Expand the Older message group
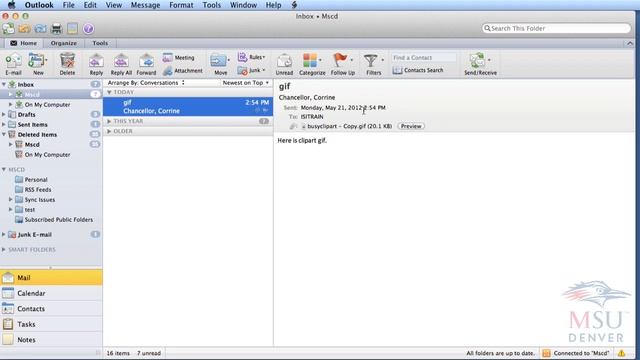This screenshot has height=360, width=640. point(109,131)
